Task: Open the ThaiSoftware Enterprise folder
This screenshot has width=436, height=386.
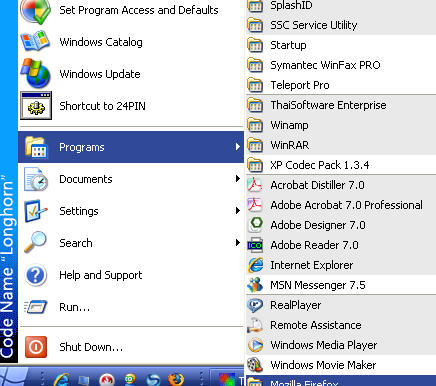Action: [341, 105]
